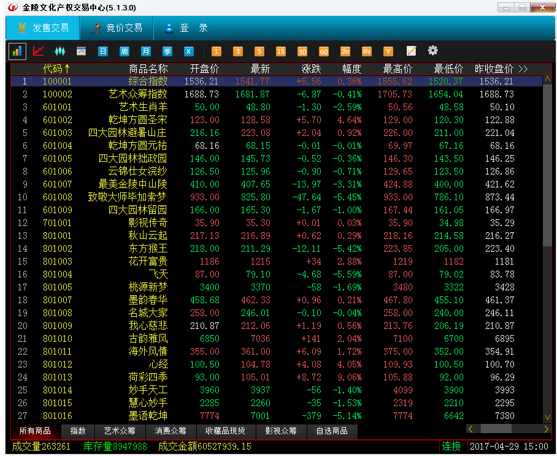This screenshot has width=557, height=456.
Task: Switch to red trend line chart
Action: (38, 51)
